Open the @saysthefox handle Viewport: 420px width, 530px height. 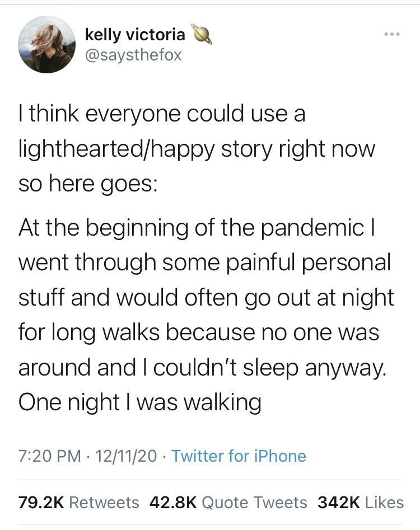(x=133, y=55)
